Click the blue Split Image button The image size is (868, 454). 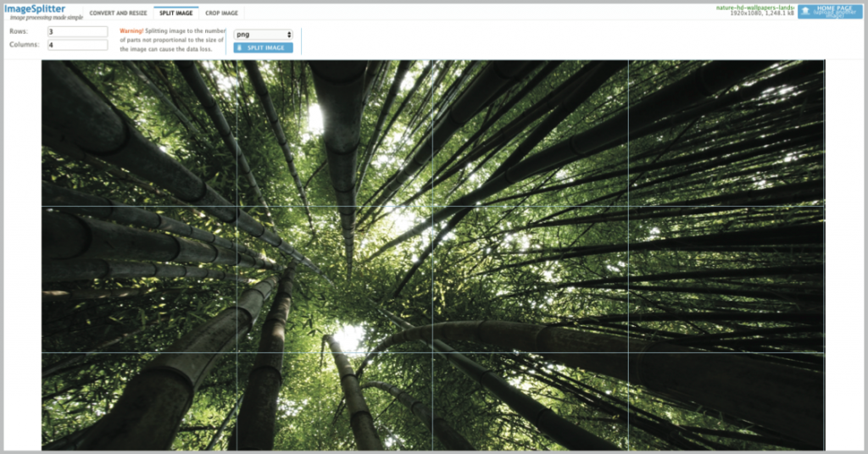coord(263,48)
